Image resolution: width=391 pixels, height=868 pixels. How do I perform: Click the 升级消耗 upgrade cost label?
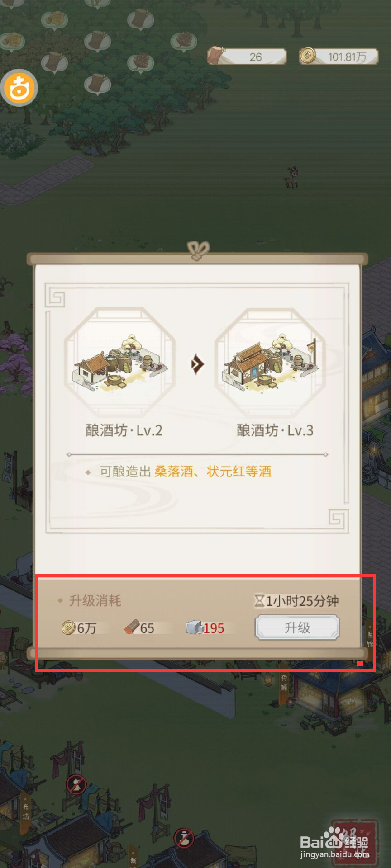pyautogui.click(x=95, y=601)
